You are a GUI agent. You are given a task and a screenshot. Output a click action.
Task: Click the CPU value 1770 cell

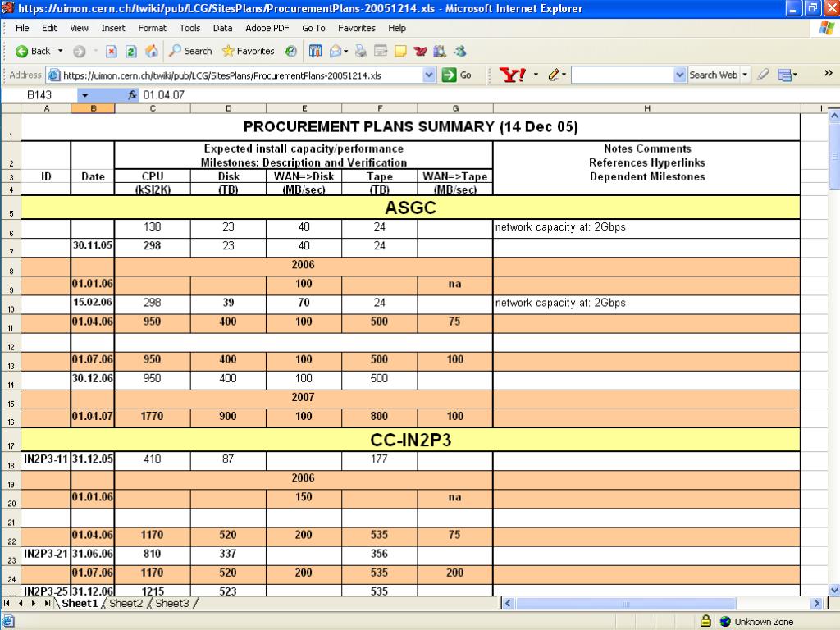coord(152,416)
